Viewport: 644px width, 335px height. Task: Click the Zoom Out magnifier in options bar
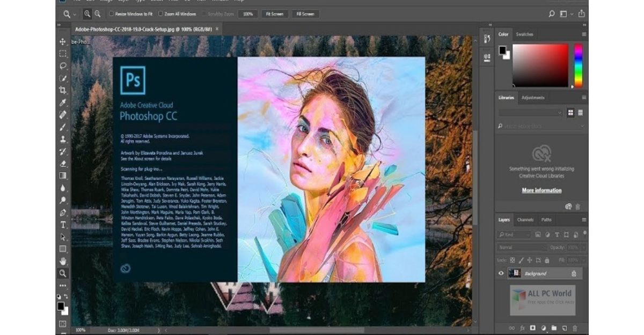[98, 14]
